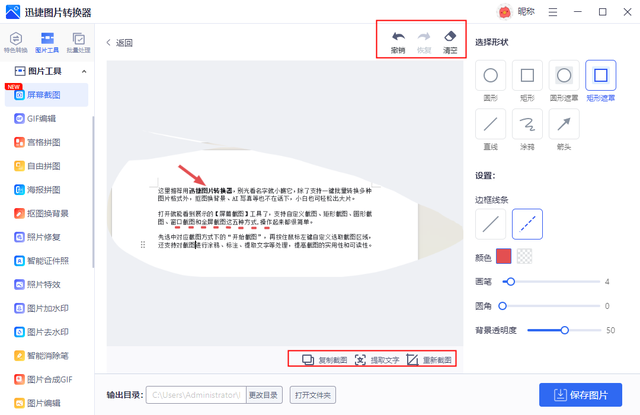Collapse the 图片工具 section

pyautogui.click(x=84, y=71)
